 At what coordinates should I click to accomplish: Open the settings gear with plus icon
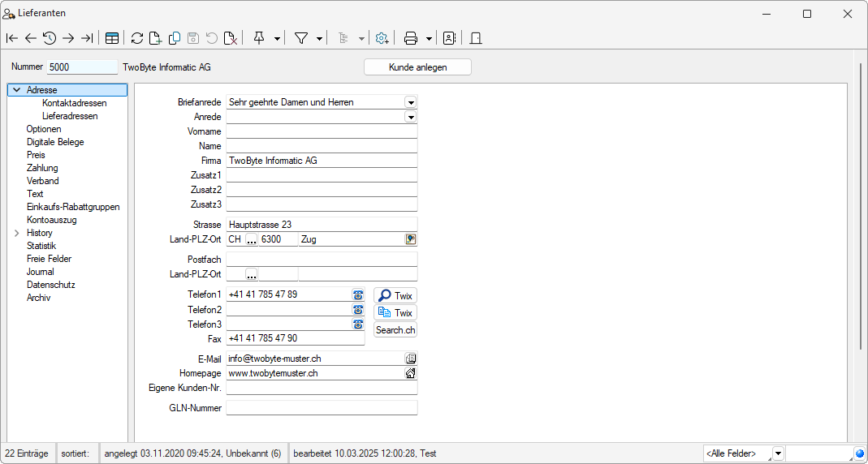click(382, 38)
